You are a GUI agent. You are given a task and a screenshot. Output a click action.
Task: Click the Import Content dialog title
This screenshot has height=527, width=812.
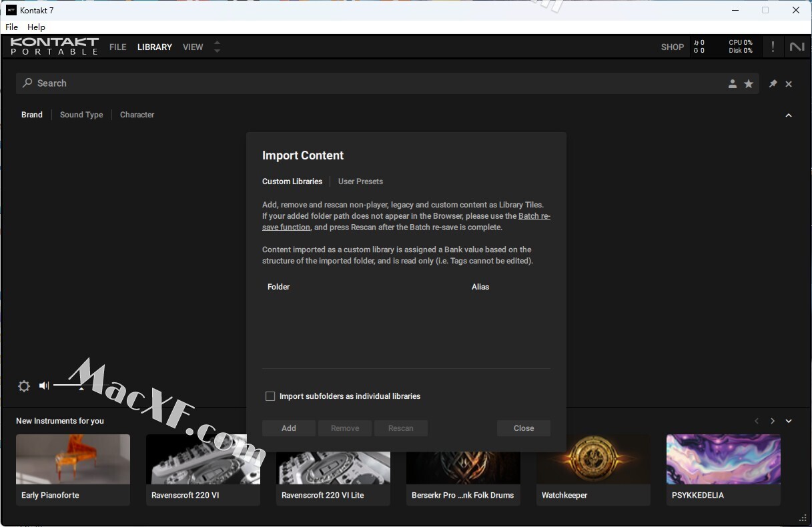tap(303, 155)
